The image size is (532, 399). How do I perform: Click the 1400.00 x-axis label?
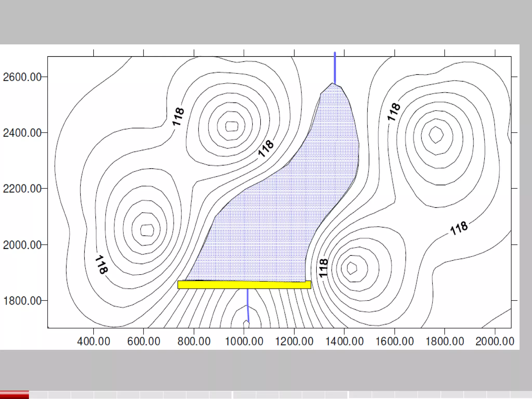pyautogui.click(x=344, y=341)
